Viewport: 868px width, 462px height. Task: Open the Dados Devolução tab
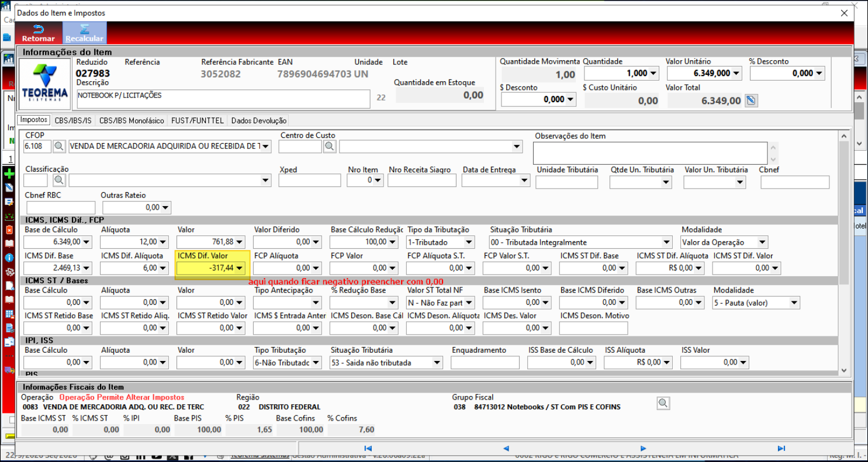click(259, 120)
